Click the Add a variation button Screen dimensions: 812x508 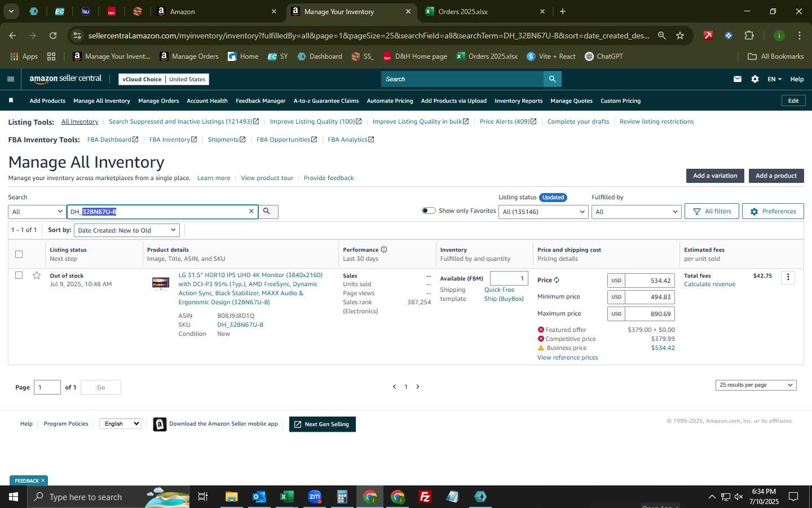[x=715, y=176]
